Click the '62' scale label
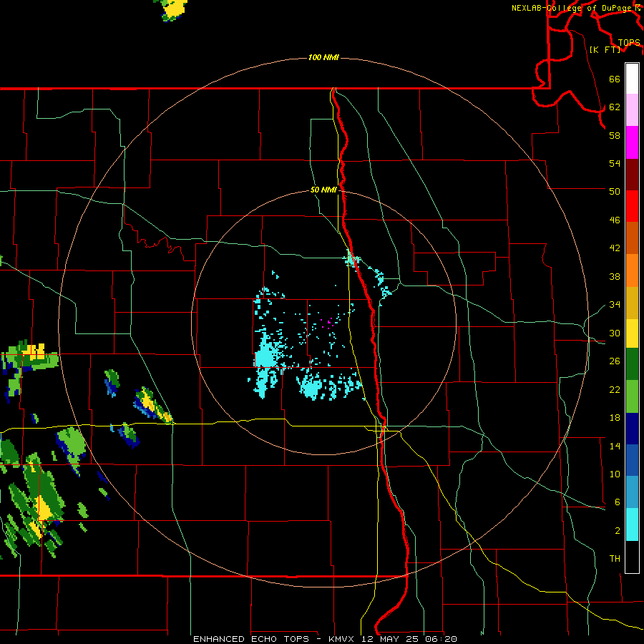 (x=615, y=107)
